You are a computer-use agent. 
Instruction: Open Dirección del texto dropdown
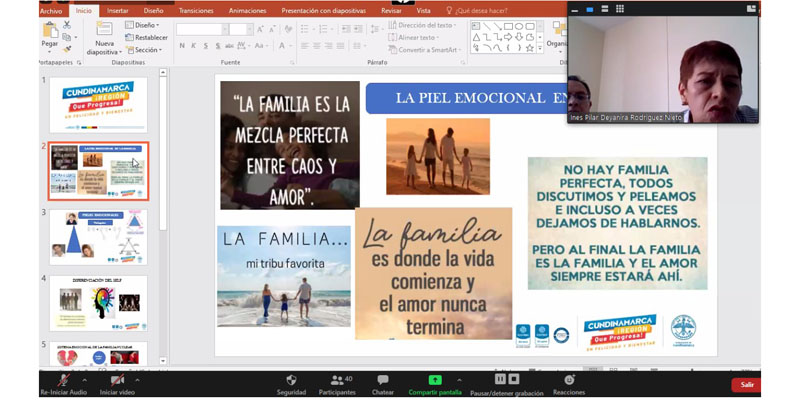[422, 25]
